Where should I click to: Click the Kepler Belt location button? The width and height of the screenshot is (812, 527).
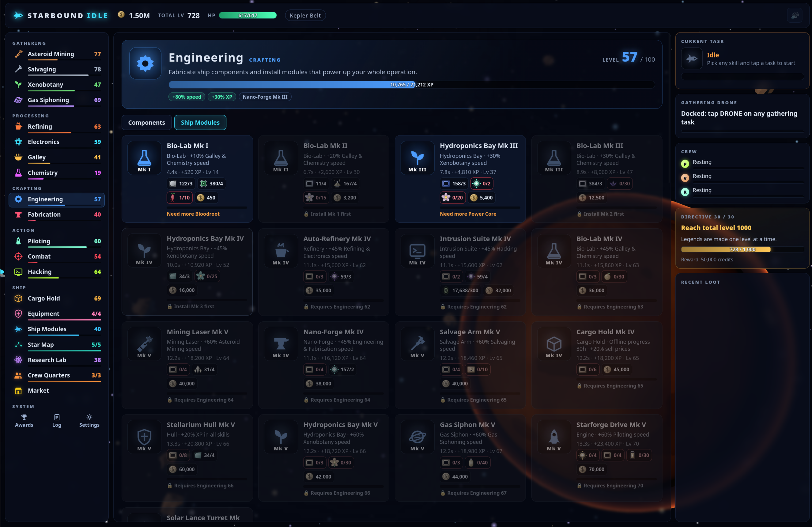305,15
